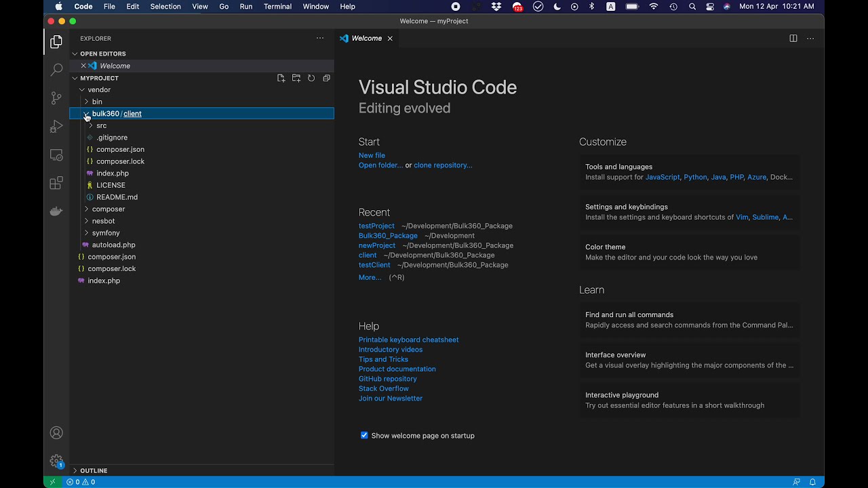
Task: Open macOS Spotlight search icon
Action: coord(692,7)
